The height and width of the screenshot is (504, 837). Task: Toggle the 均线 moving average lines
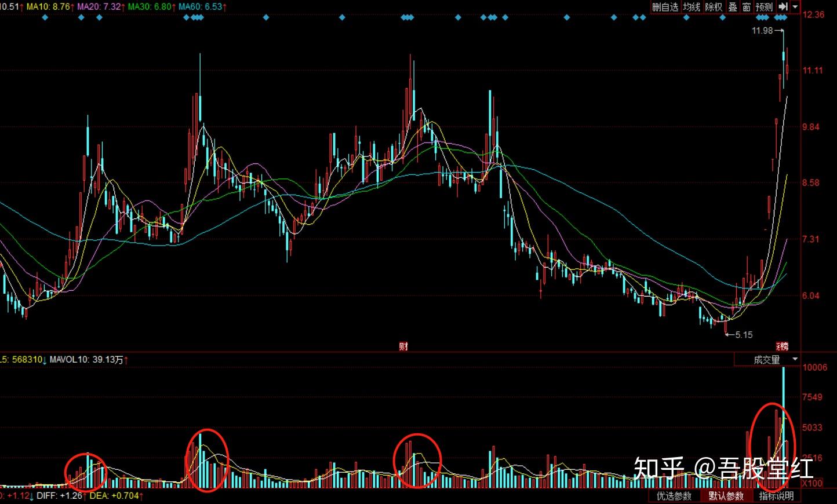coord(692,7)
